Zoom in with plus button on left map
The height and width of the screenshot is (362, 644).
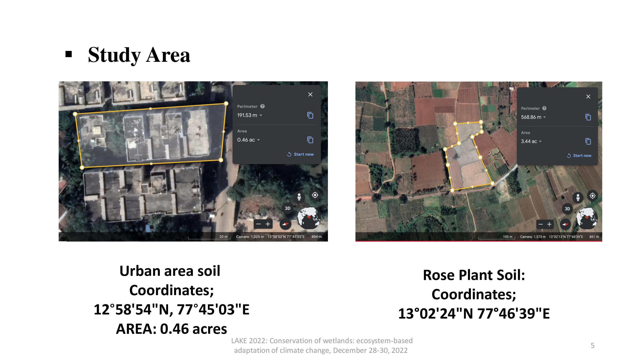268,224
